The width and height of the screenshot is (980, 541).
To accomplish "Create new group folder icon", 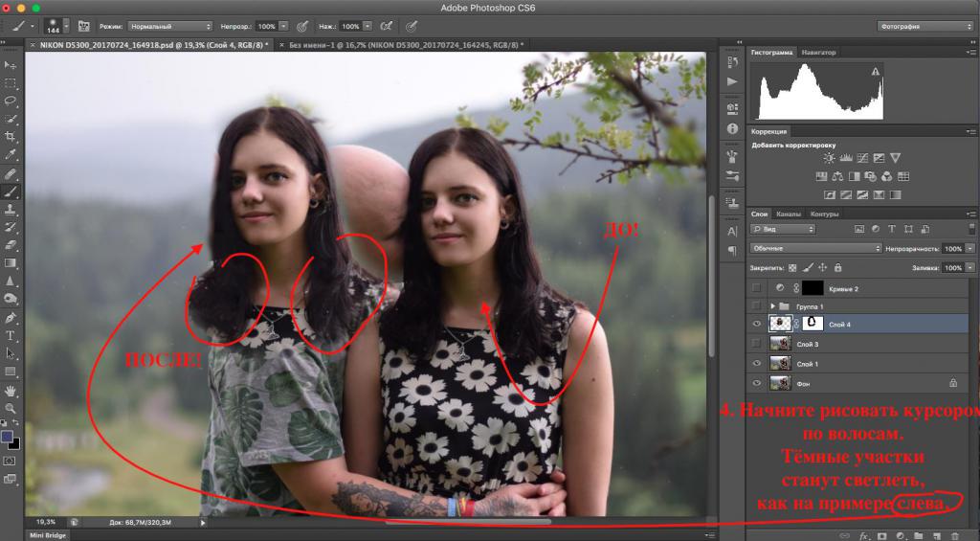I will 918,536.
